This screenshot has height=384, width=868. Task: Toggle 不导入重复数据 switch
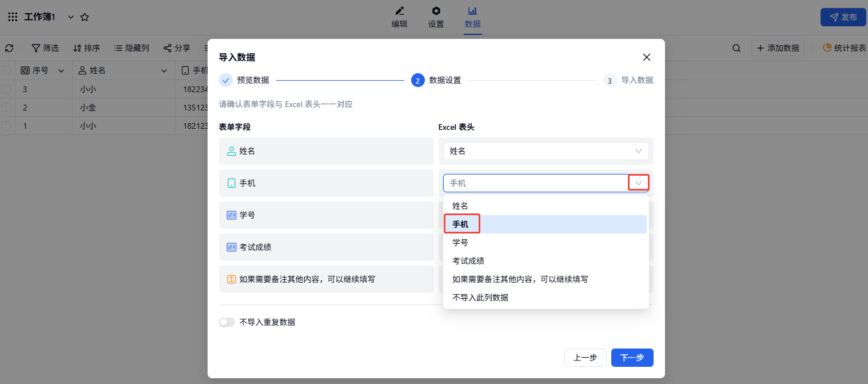point(227,322)
